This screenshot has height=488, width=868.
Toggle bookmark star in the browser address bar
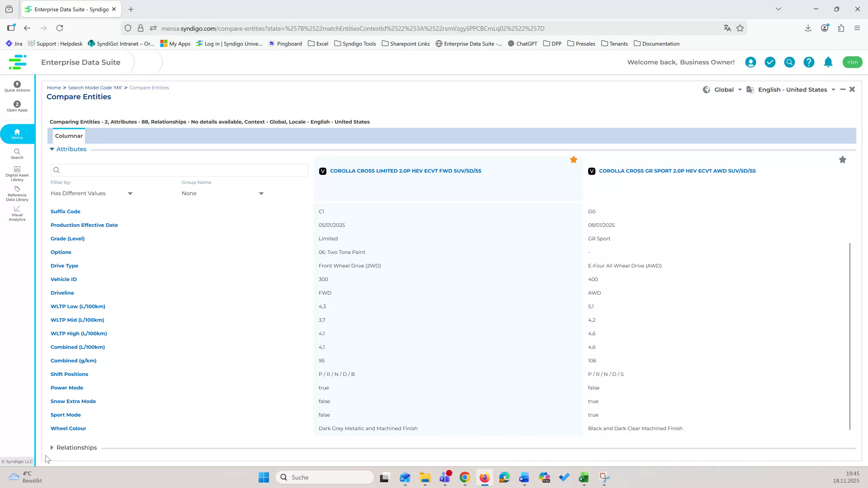pyautogui.click(x=740, y=28)
